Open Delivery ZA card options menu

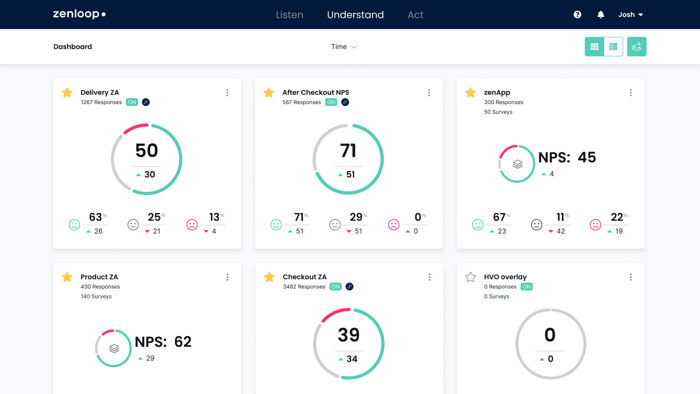pyautogui.click(x=227, y=92)
